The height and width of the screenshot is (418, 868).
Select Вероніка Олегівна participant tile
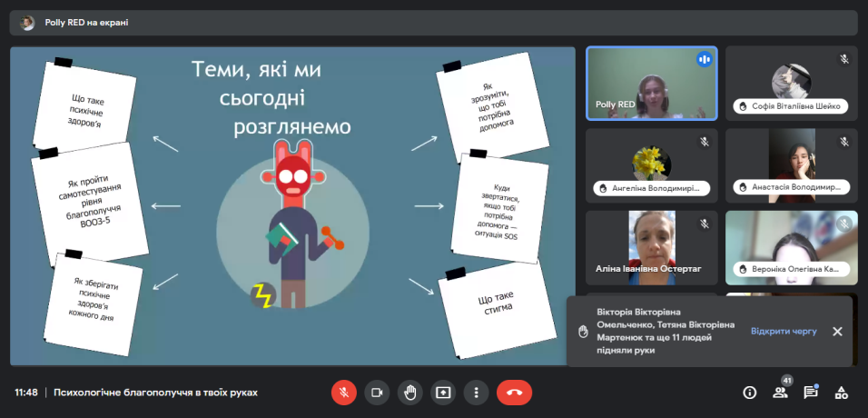point(792,248)
